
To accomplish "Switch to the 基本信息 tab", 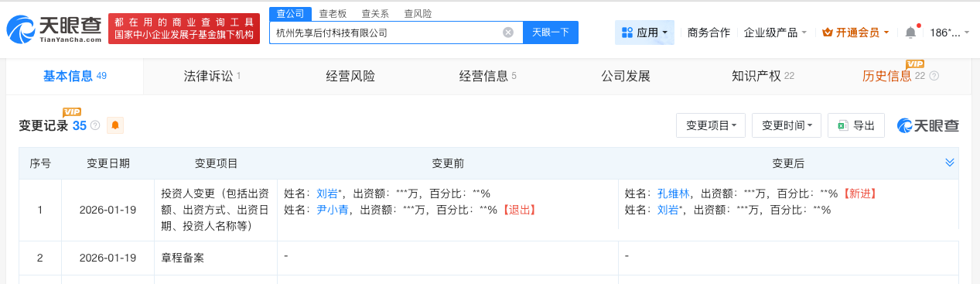I will [x=75, y=76].
